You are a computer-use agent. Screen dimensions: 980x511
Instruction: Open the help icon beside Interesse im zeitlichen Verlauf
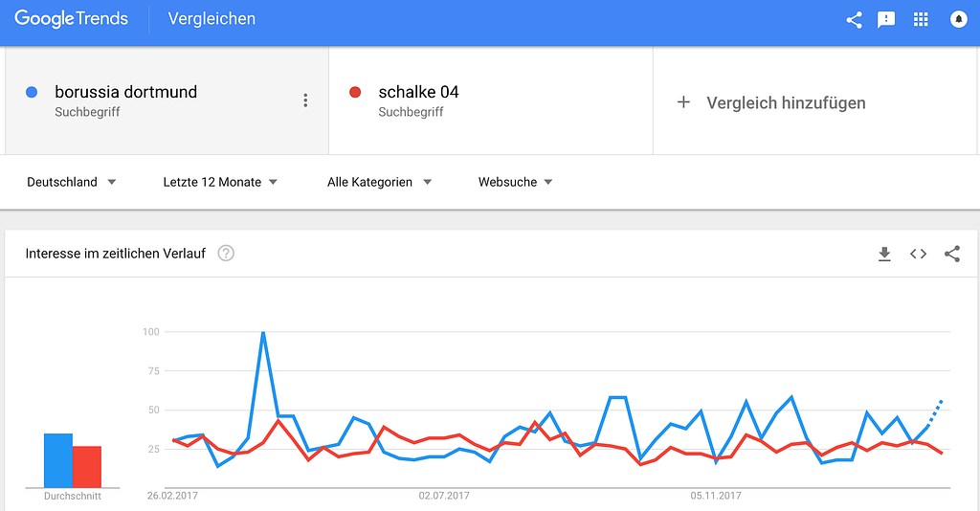pyautogui.click(x=226, y=253)
